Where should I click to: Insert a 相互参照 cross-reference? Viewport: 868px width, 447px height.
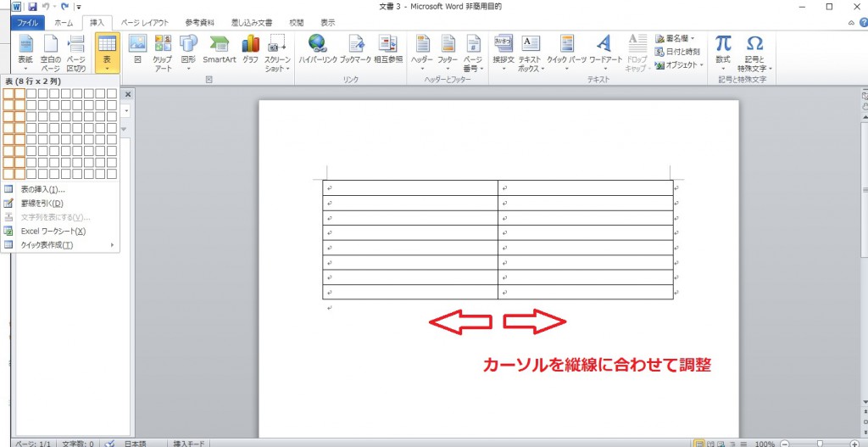point(387,50)
